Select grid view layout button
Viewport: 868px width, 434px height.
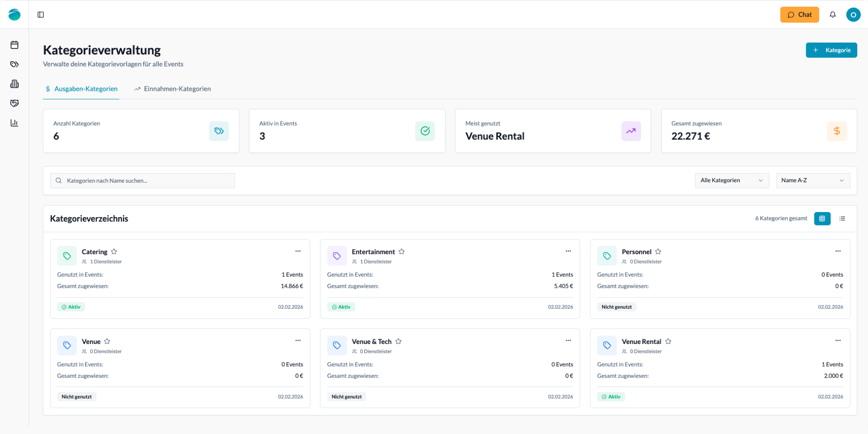822,219
